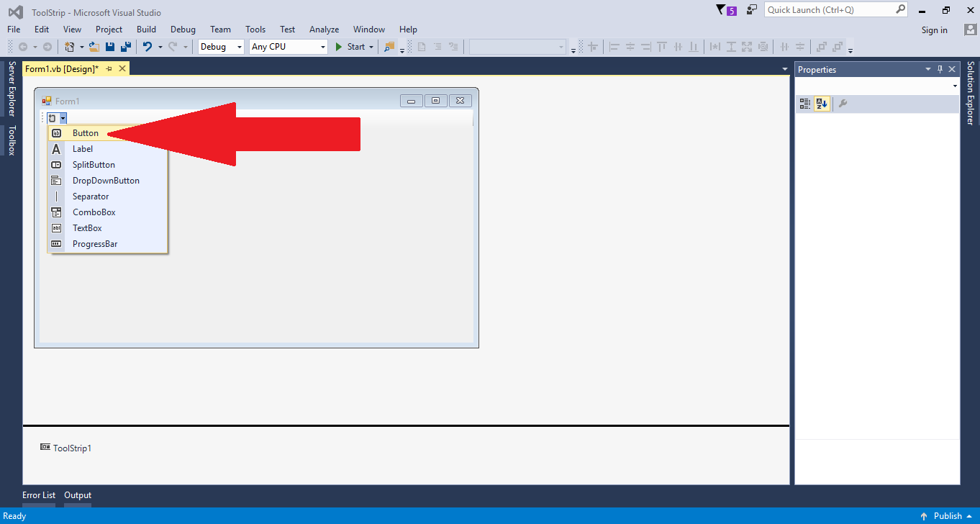Undo the last action using toolbar arrow
The image size is (980, 524).
[148, 47]
